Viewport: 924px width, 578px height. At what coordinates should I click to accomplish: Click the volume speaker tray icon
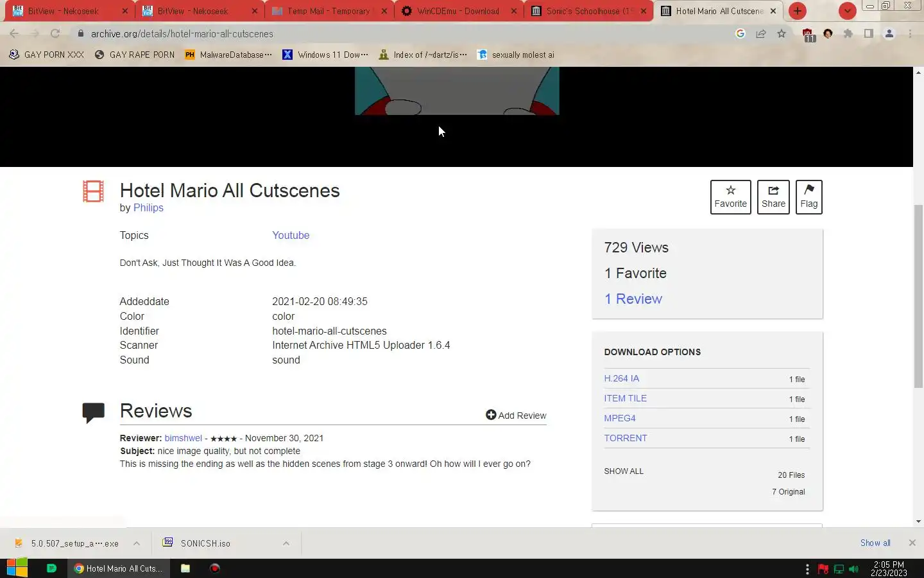(x=853, y=569)
